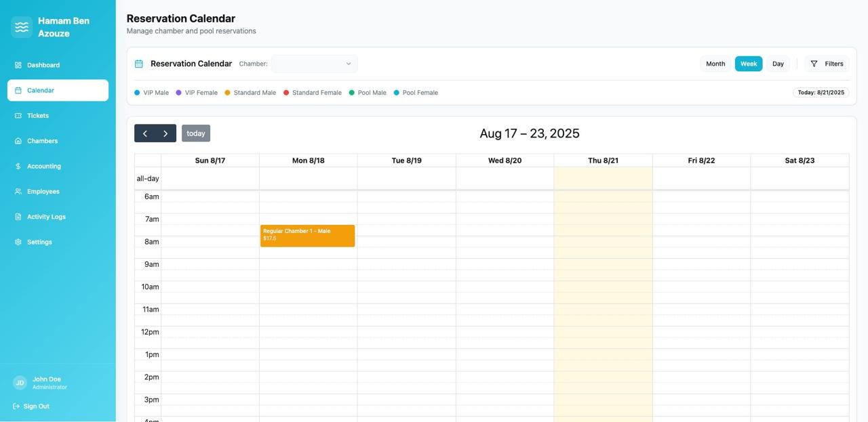The image size is (868, 422).
Task: Click the all-day row label
Action: tap(148, 179)
